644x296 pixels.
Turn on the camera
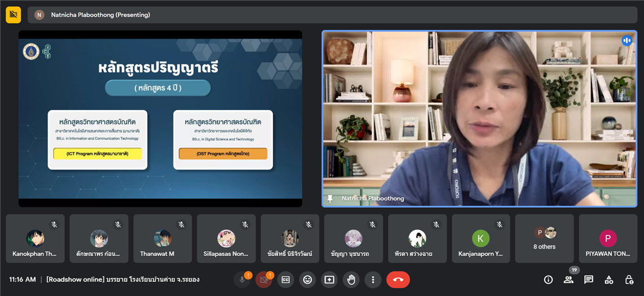click(x=263, y=280)
